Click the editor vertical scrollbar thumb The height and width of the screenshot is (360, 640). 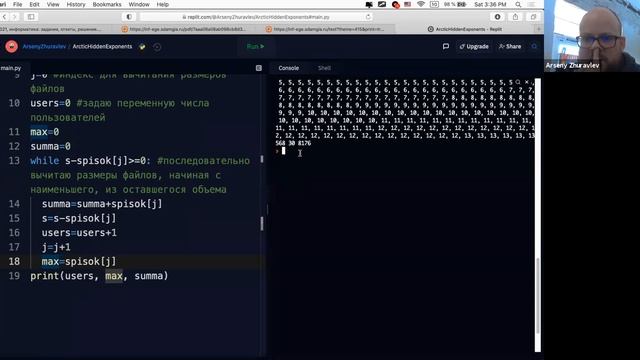pos(262,223)
